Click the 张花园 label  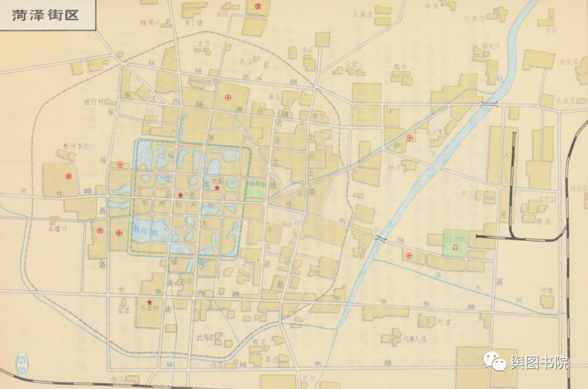click(x=569, y=62)
